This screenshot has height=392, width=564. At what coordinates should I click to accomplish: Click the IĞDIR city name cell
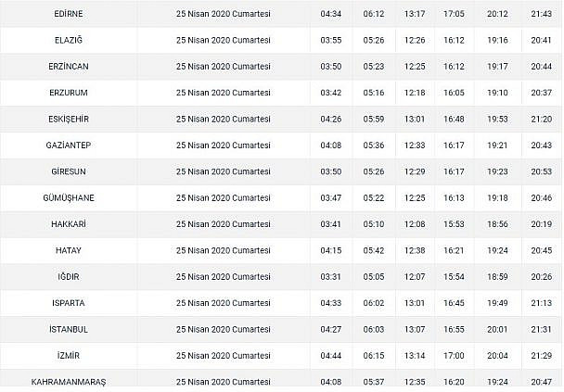pyautogui.click(x=69, y=276)
